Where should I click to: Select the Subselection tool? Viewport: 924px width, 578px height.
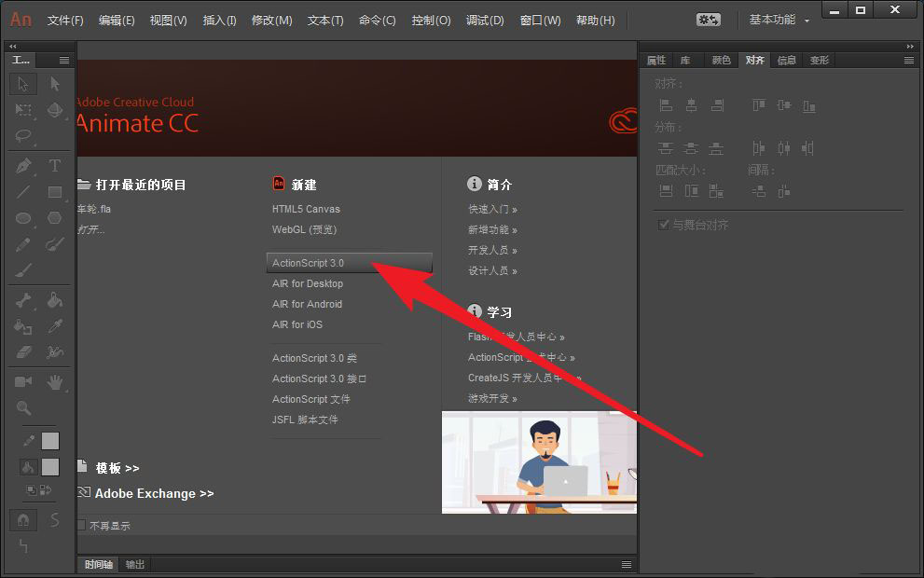[55, 84]
